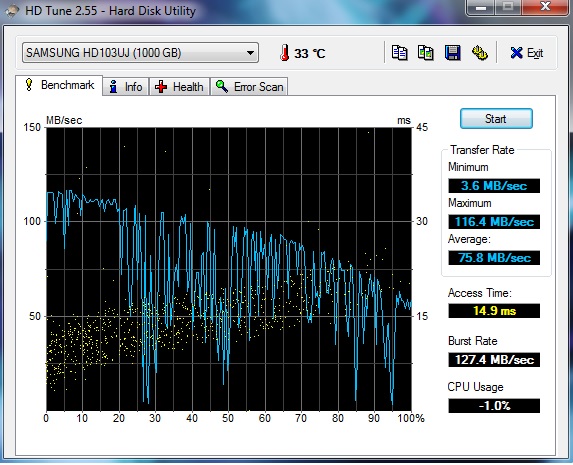Click the red cross Health icon
Screen dimensions: 573x465
click(161, 87)
